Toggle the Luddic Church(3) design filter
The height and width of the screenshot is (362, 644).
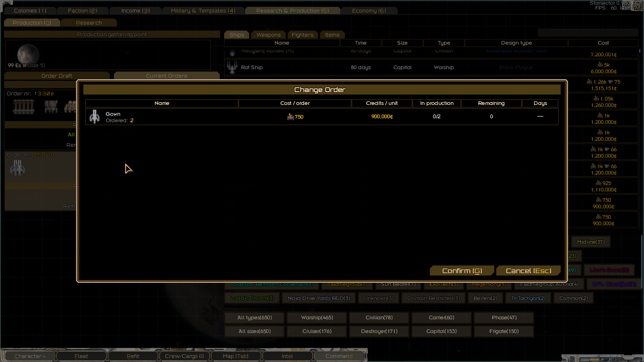[x=252, y=298]
